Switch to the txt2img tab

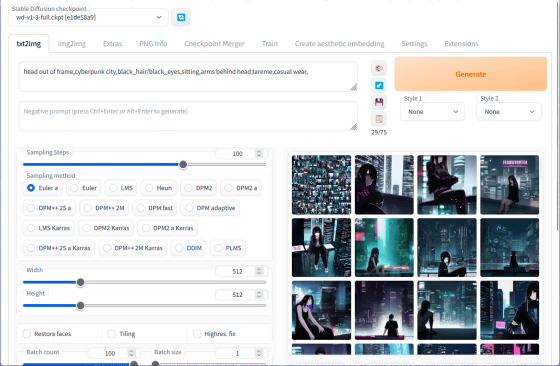29,44
